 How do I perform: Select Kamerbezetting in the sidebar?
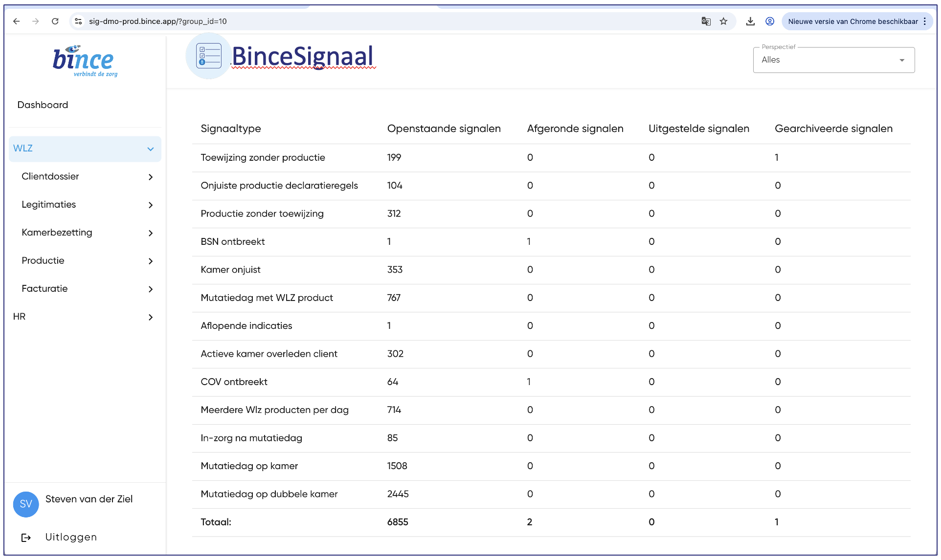(x=57, y=233)
